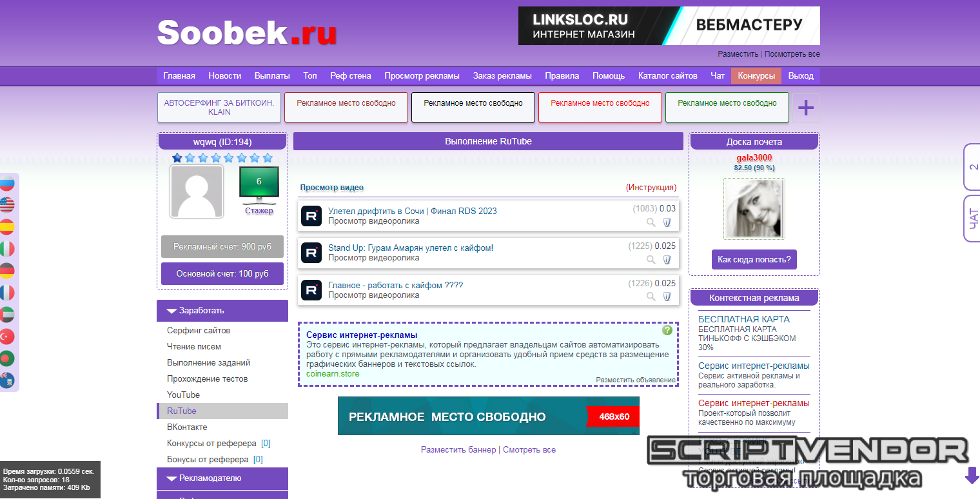
Task: Select the United States flag language icon
Action: coord(6,205)
